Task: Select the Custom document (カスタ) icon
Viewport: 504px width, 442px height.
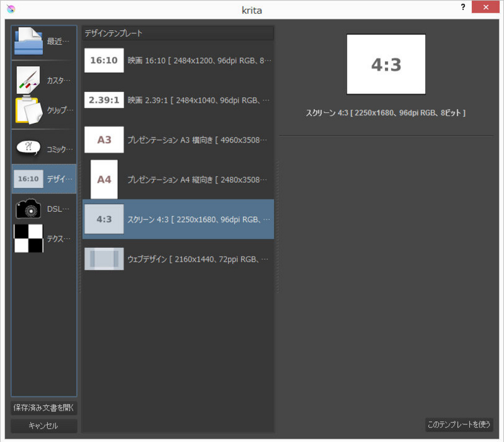Action: click(x=28, y=80)
